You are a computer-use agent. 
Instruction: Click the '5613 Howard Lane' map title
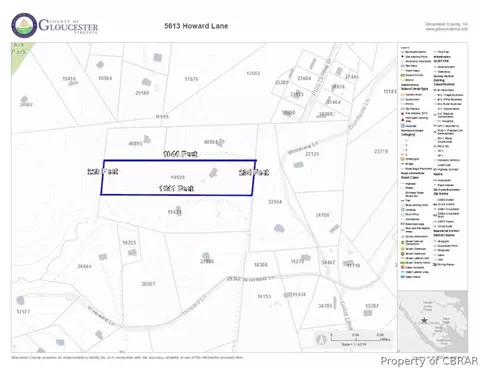point(196,26)
